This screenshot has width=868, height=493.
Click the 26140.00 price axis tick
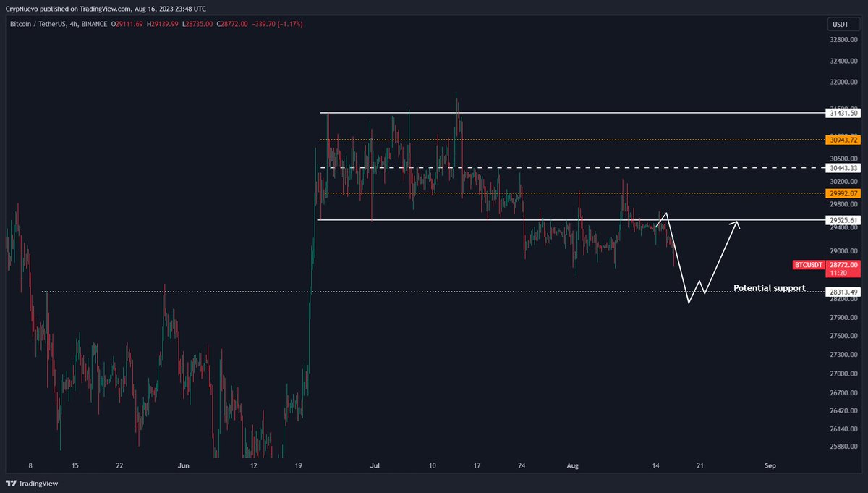coord(844,429)
